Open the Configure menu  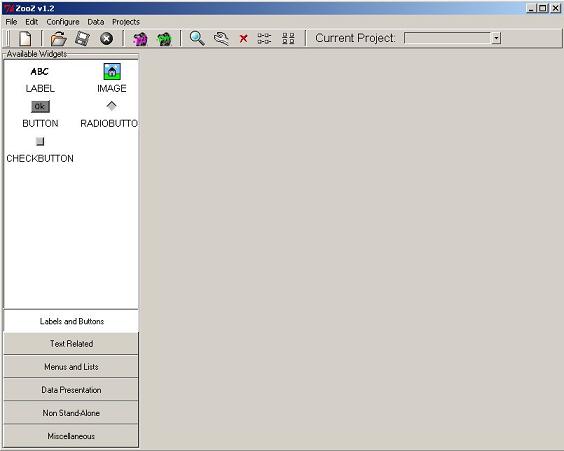coord(63,22)
